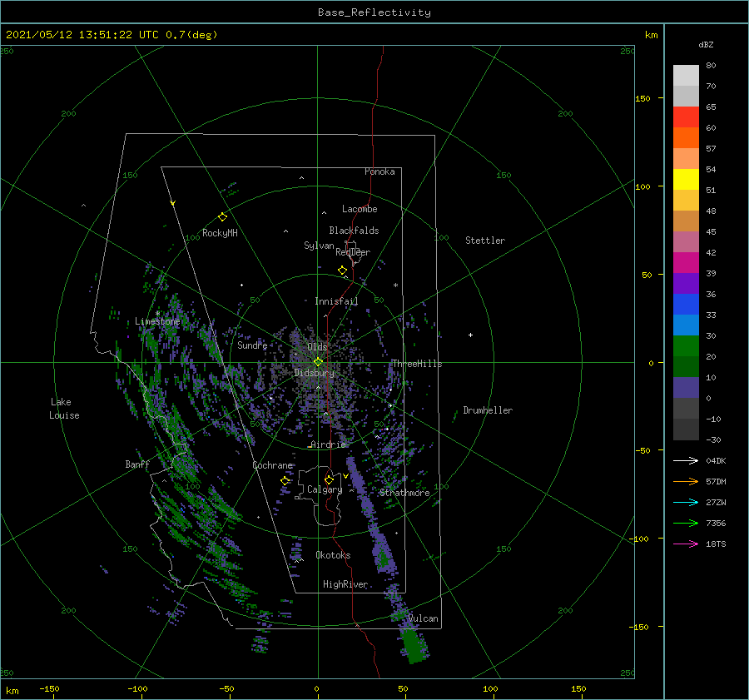
Task: Pick the purple 39-36 dBZ swatch
Action: (686, 284)
